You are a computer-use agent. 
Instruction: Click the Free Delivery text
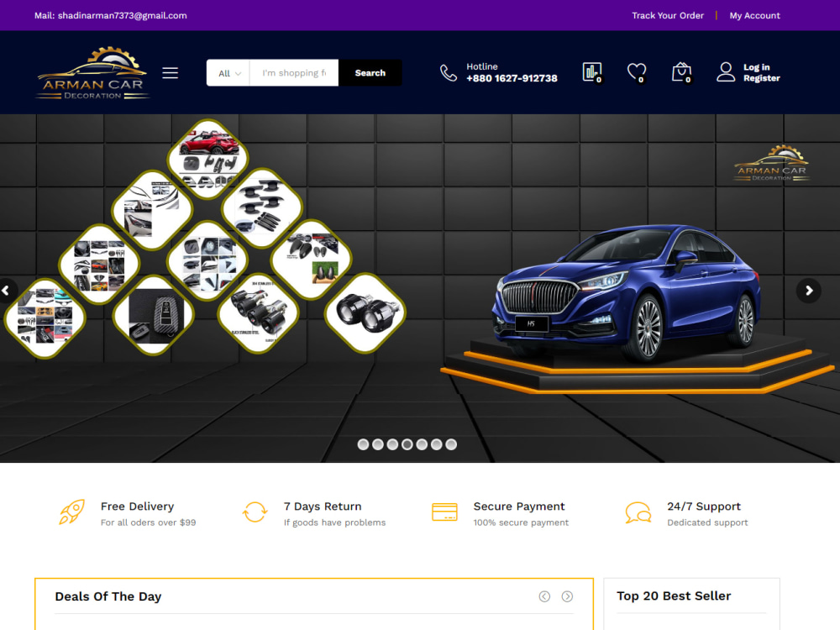click(137, 507)
